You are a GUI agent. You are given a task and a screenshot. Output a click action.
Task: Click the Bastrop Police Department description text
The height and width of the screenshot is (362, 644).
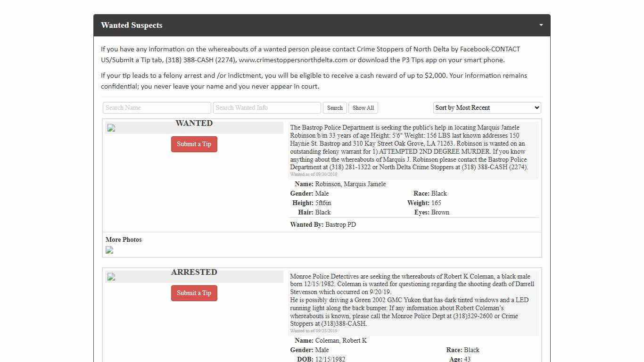[408, 148]
